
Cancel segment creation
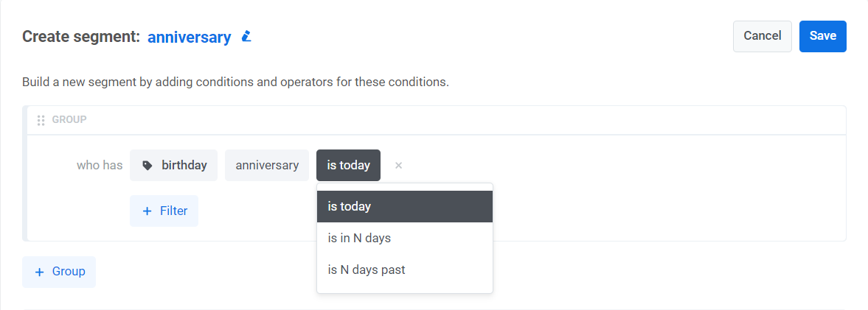[x=762, y=36]
